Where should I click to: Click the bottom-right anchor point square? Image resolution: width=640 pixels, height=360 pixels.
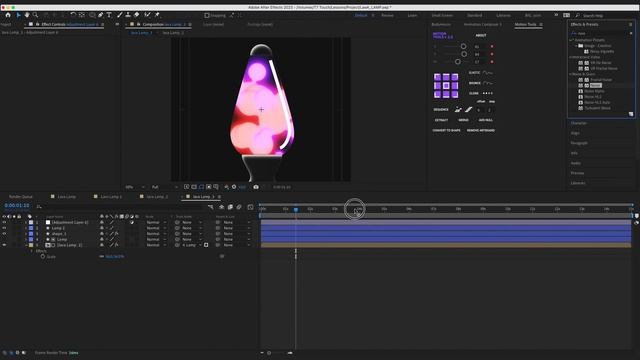coord(455,94)
